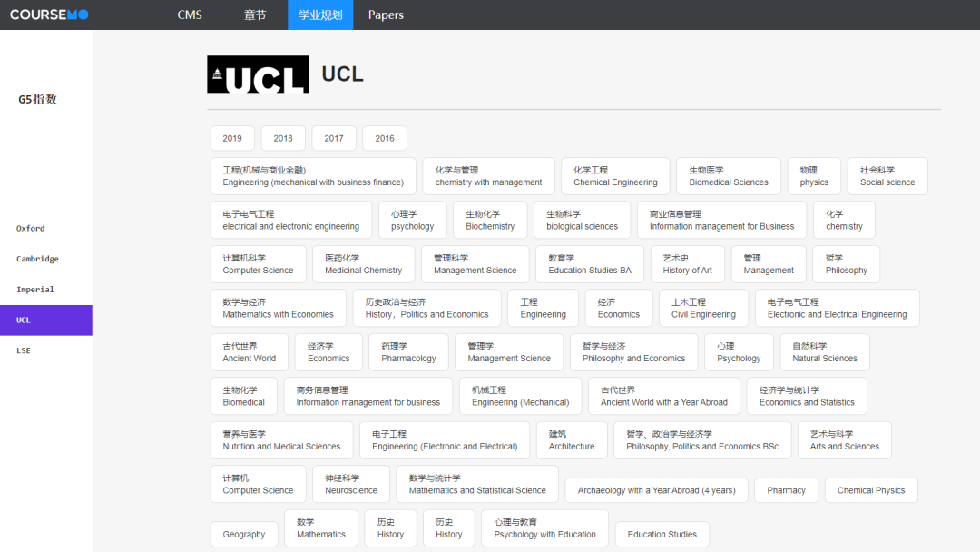Open Social science course
The height and width of the screenshot is (552, 980).
[887, 176]
